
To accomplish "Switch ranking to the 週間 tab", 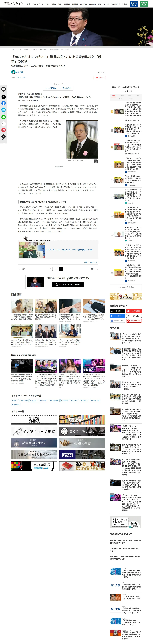I will click(x=130, y=96).
